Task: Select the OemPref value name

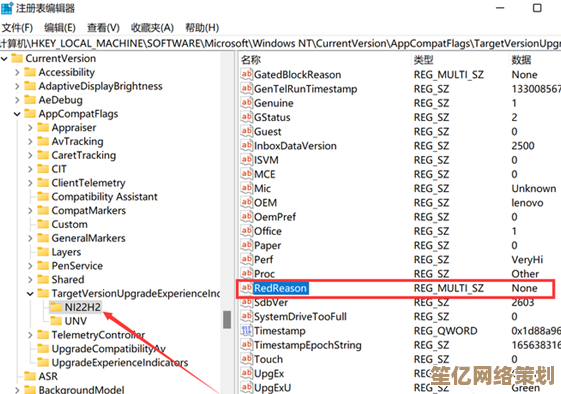Action: tap(275, 217)
